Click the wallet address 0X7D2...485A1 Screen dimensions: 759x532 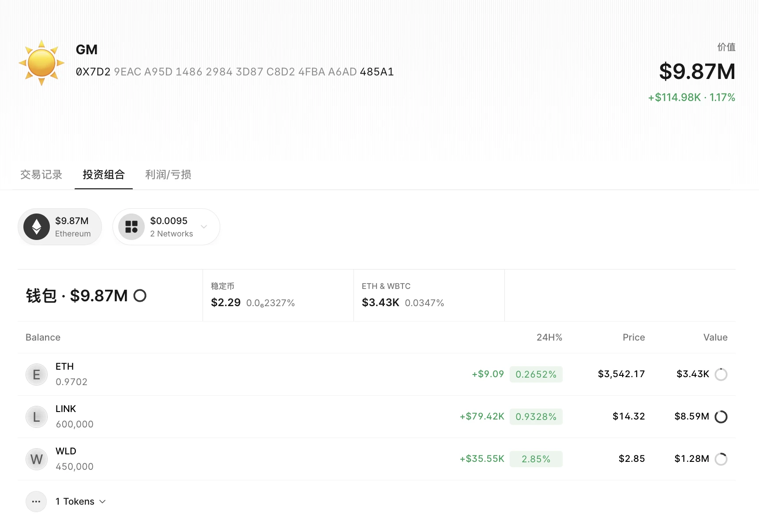(235, 72)
